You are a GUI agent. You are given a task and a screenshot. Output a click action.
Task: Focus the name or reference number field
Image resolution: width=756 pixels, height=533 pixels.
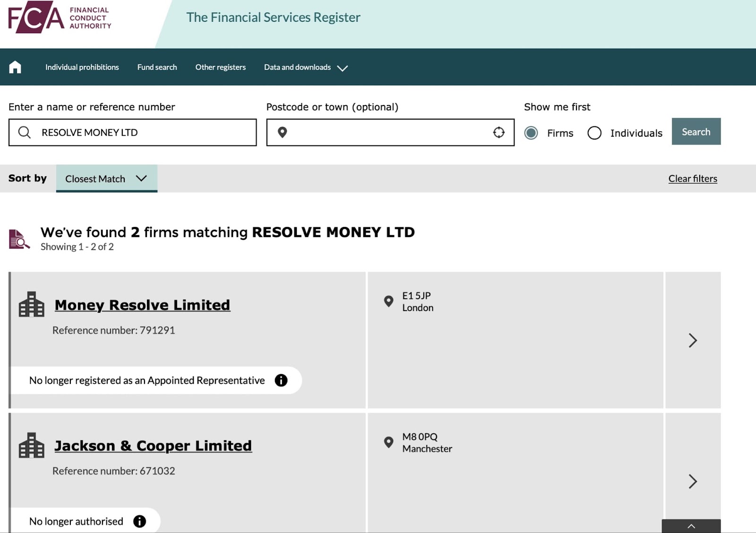(132, 132)
